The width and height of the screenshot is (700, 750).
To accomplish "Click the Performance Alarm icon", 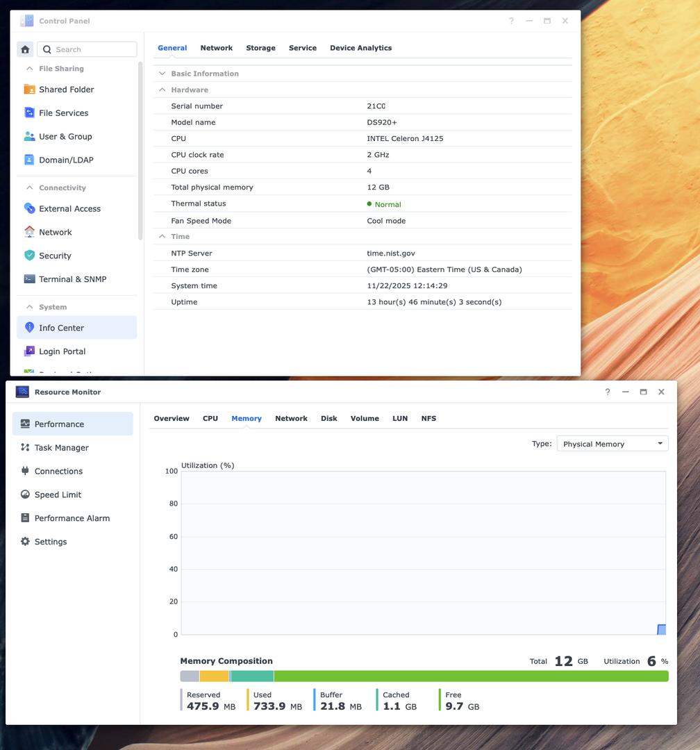I will [25, 517].
